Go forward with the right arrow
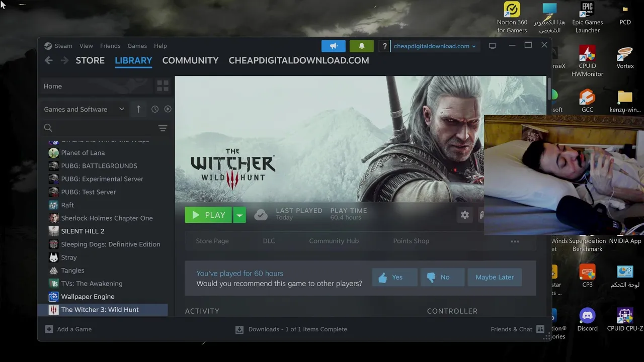 pos(64,60)
